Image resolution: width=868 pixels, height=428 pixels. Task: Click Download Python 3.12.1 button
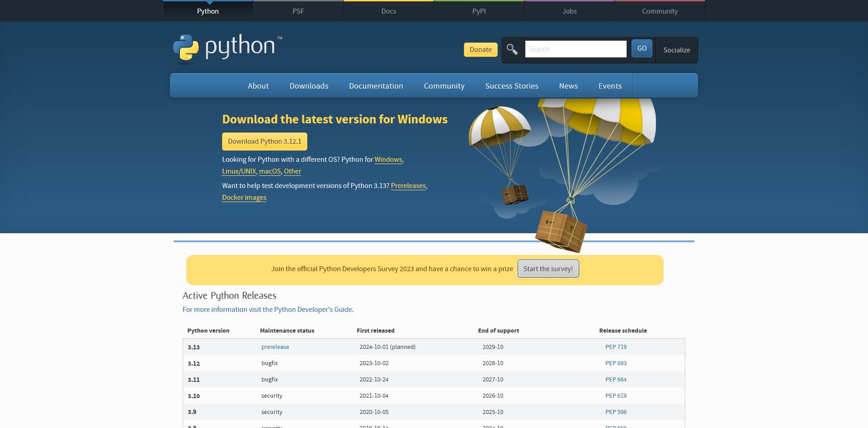[264, 141]
